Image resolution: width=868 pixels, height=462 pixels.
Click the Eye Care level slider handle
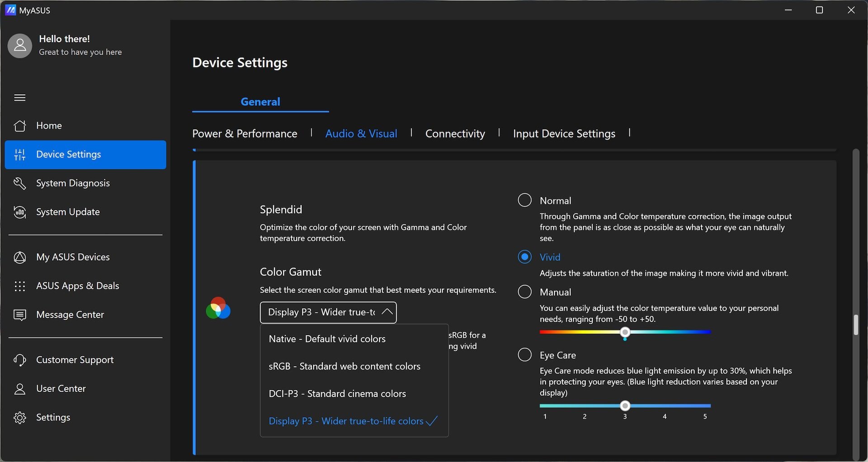tap(625, 405)
